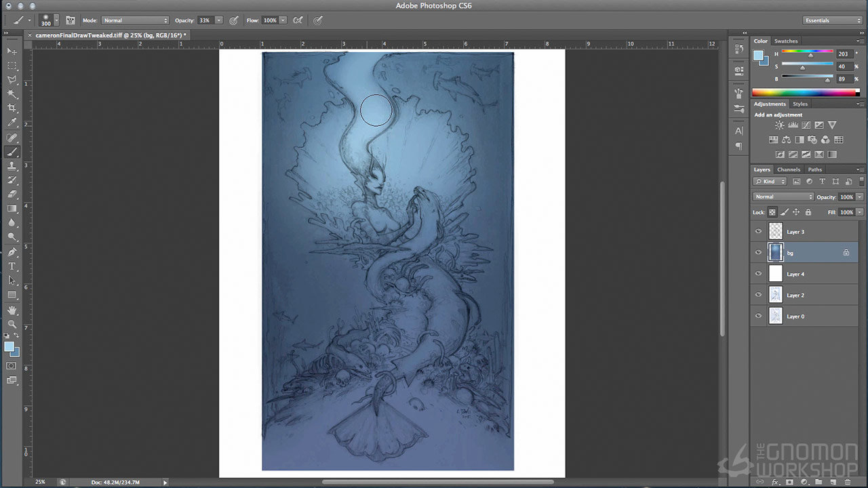The image size is (868, 488).
Task: Add a Photo Filter adjustment
Action: [x=812, y=140]
